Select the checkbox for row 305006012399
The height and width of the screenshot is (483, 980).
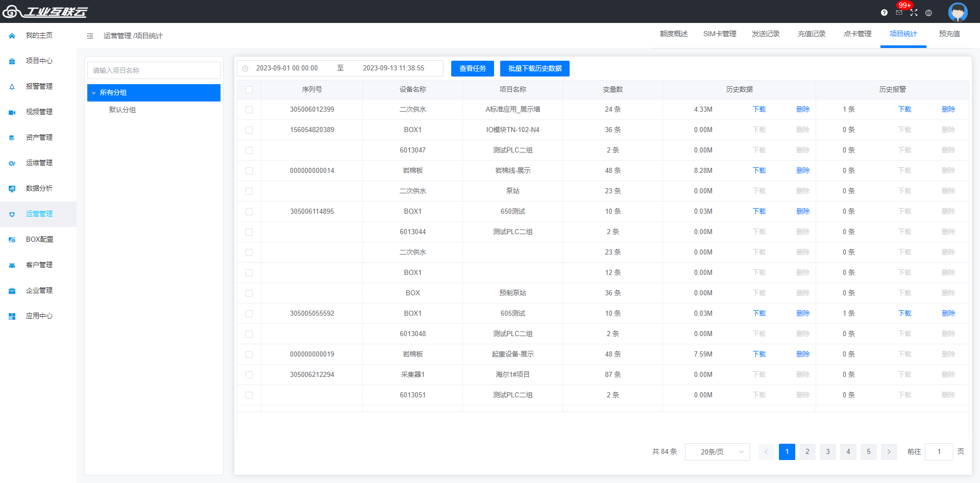click(249, 110)
